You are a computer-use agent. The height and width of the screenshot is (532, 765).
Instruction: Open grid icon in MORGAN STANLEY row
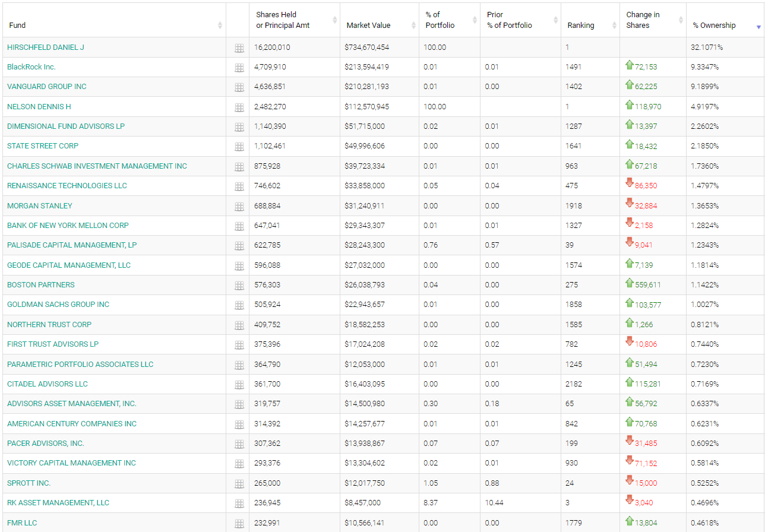click(x=239, y=207)
